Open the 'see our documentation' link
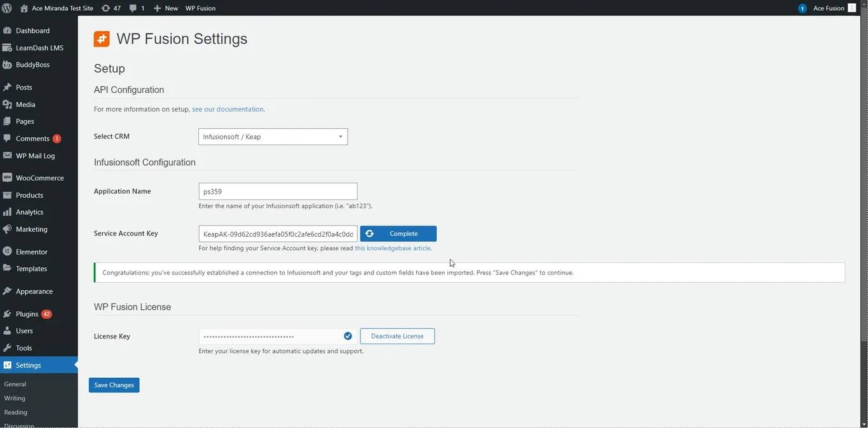The width and height of the screenshot is (868, 428). pos(227,109)
